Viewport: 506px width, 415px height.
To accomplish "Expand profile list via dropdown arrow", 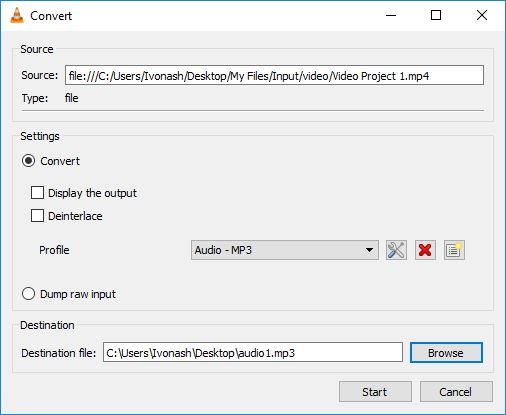I will 369,250.
